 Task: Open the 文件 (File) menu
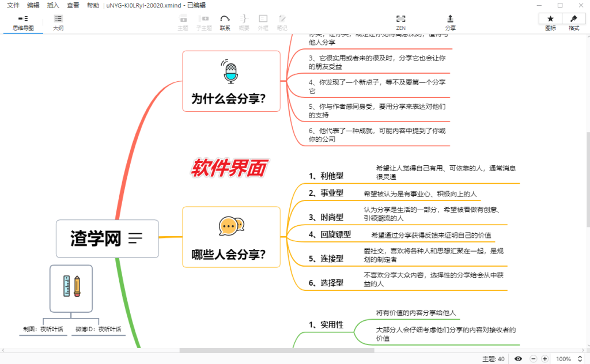(13, 5)
